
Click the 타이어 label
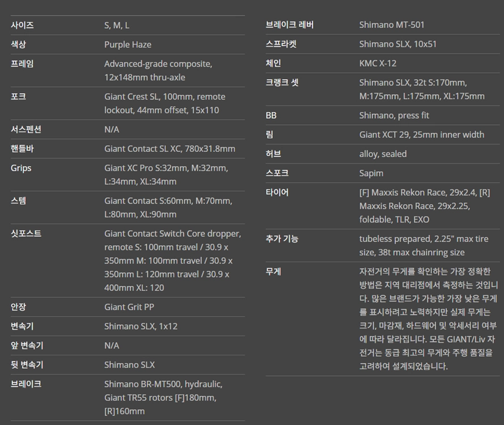(x=277, y=193)
